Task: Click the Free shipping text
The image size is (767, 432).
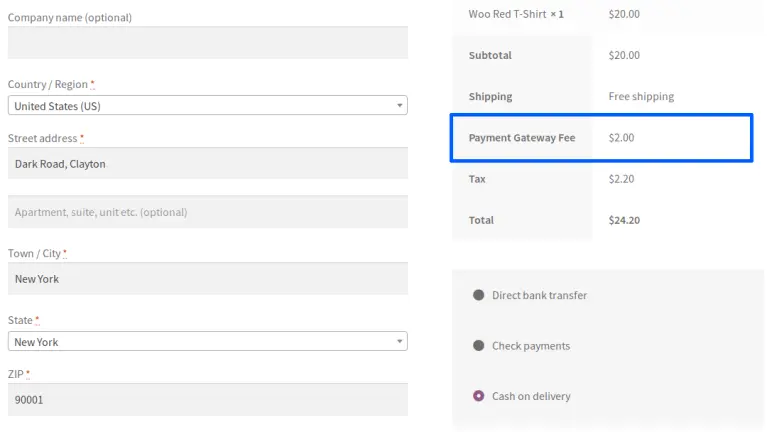Action: pos(641,97)
